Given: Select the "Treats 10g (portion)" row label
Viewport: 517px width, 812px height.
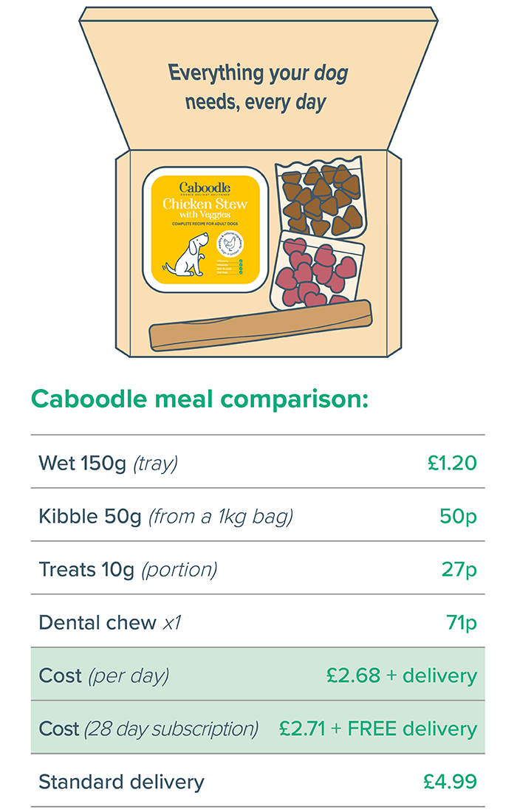Looking at the screenshot, I should (128, 569).
